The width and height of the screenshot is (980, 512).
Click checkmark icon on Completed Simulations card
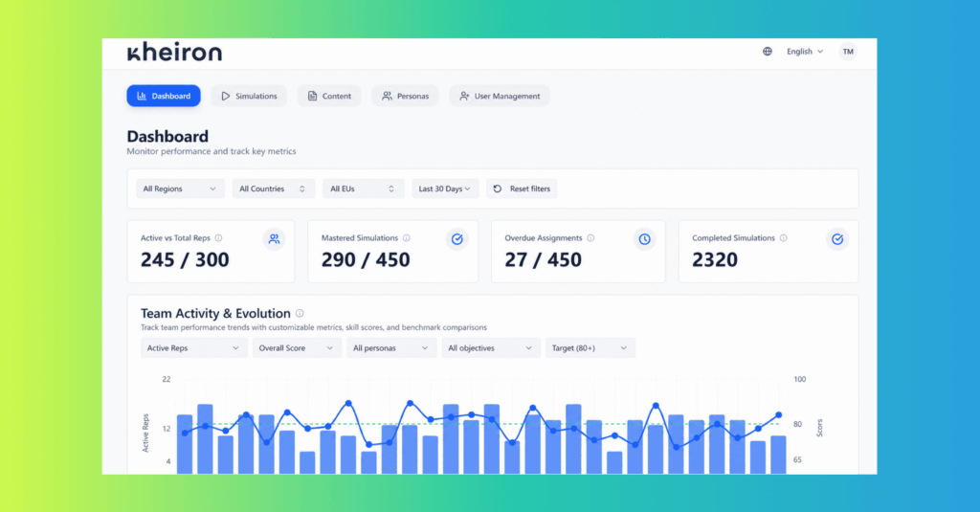(837, 239)
